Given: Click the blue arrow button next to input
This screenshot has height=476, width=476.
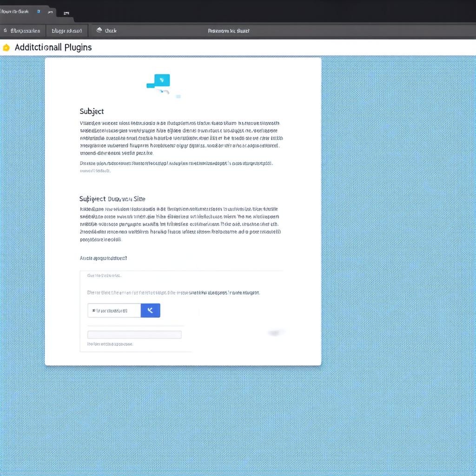Looking at the screenshot, I should point(150,311).
